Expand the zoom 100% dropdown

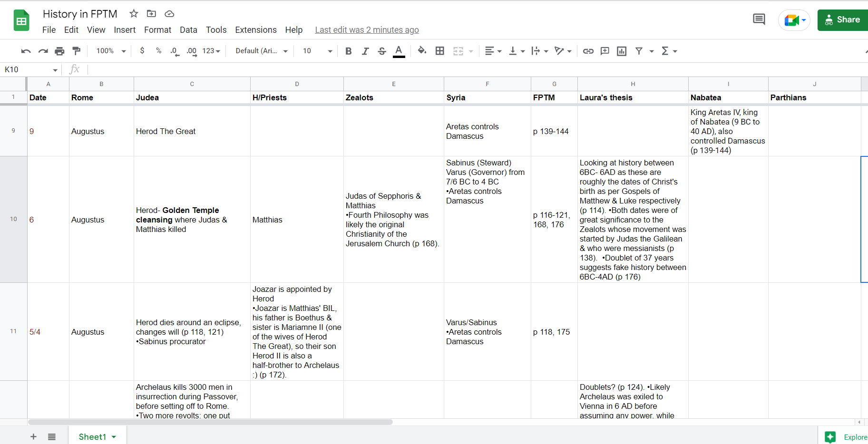point(111,51)
